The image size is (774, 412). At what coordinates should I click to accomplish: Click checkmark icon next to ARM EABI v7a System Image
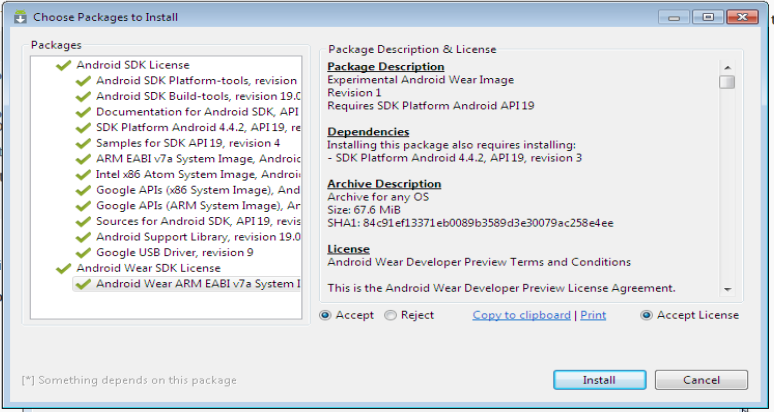83,159
